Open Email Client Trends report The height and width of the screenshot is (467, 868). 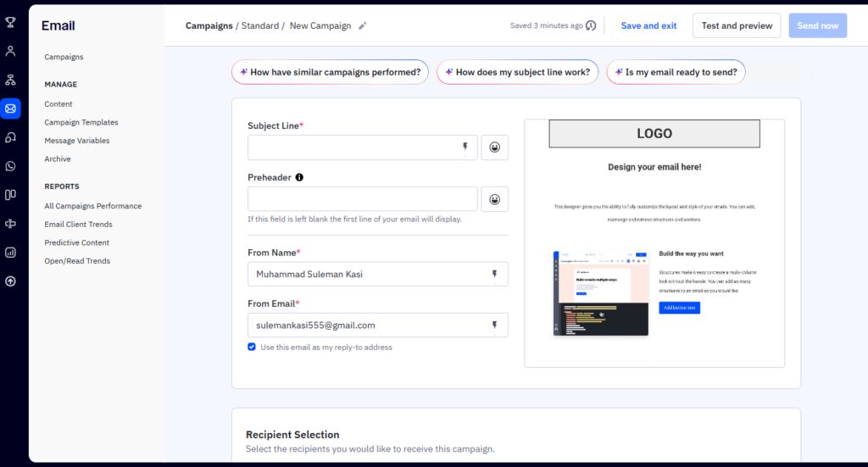click(78, 224)
